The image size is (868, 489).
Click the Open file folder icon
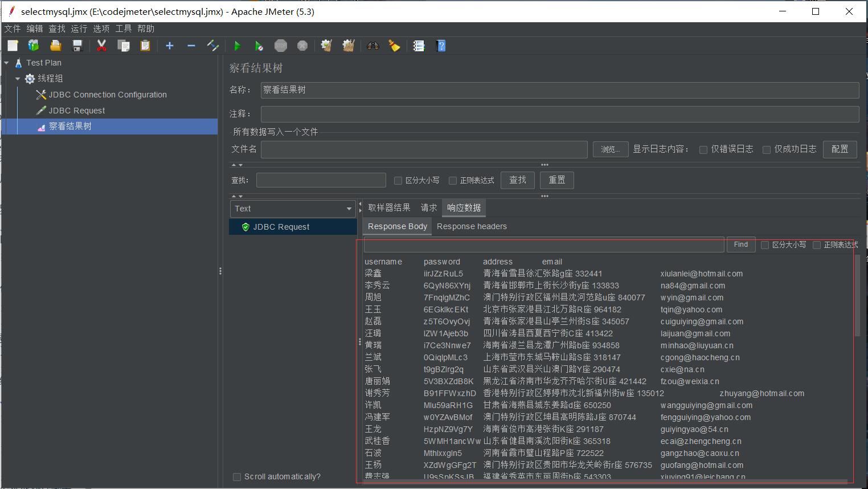tap(55, 46)
